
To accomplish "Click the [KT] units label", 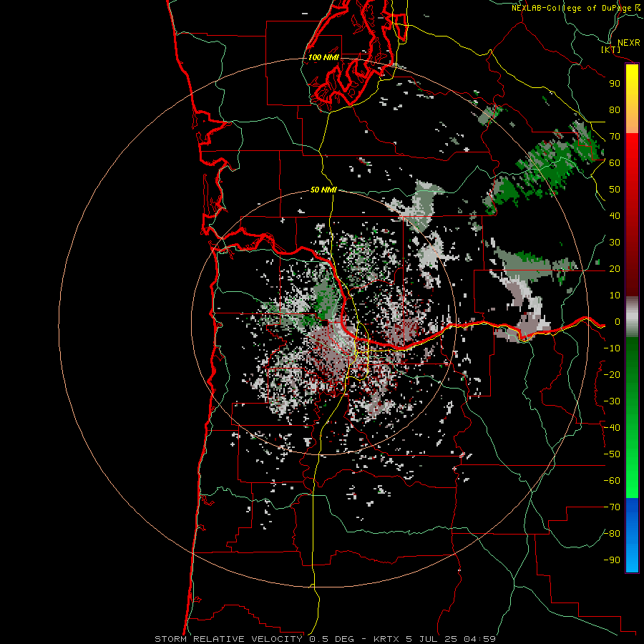I will pos(611,49).
